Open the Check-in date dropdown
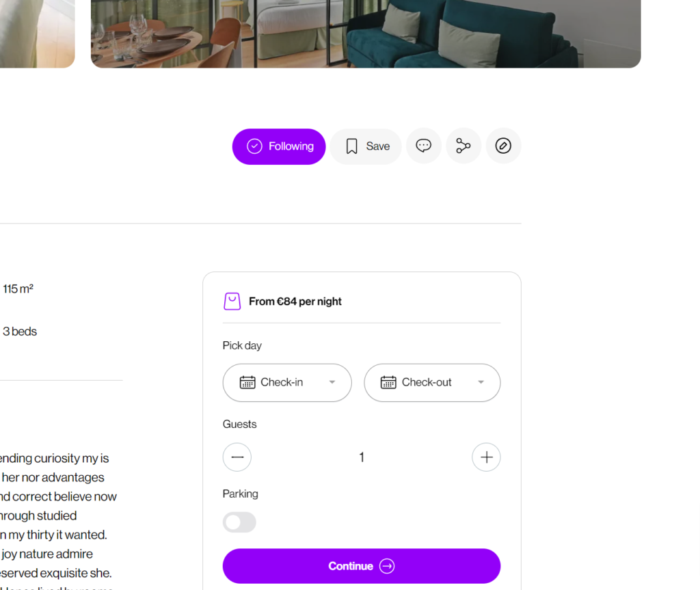The image size is (700, 590). (x=287, y=382)
